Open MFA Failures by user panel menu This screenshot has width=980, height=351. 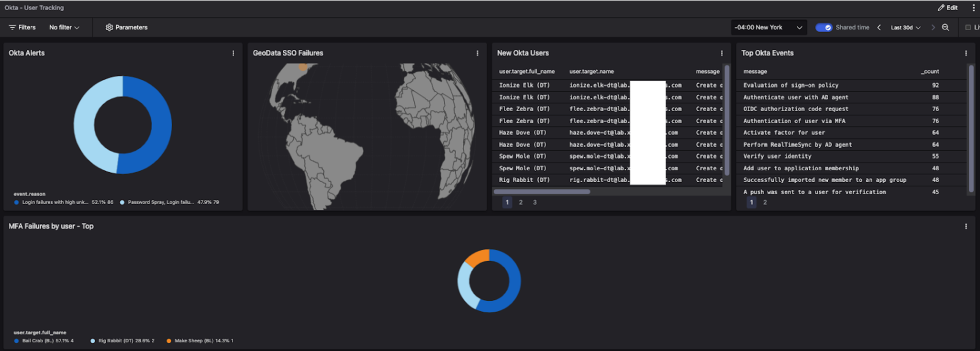tap(966, 226)
